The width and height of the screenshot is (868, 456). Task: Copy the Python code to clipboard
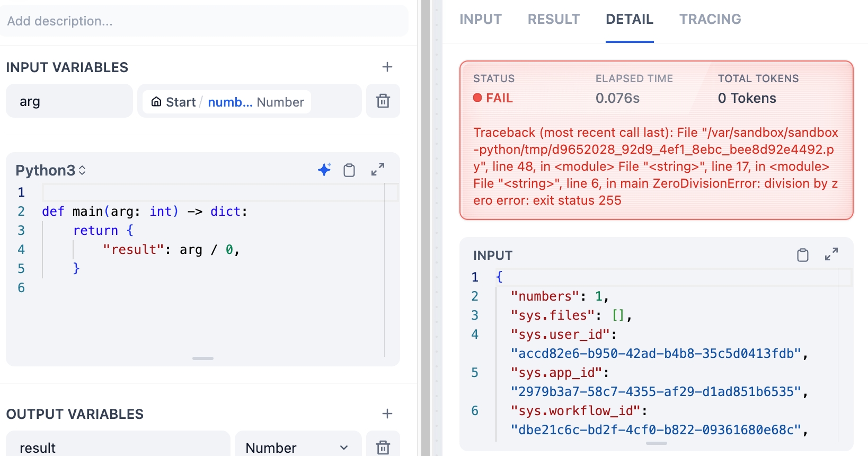(349, 170)
